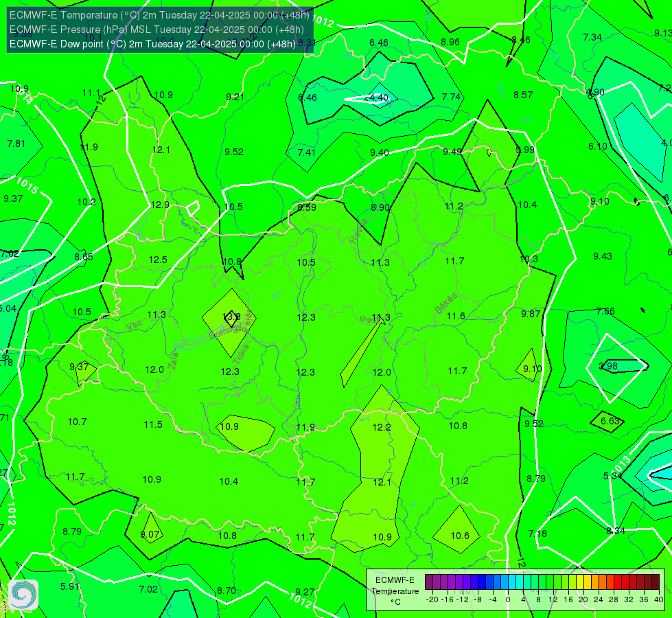Click the Vas county label

134,326
